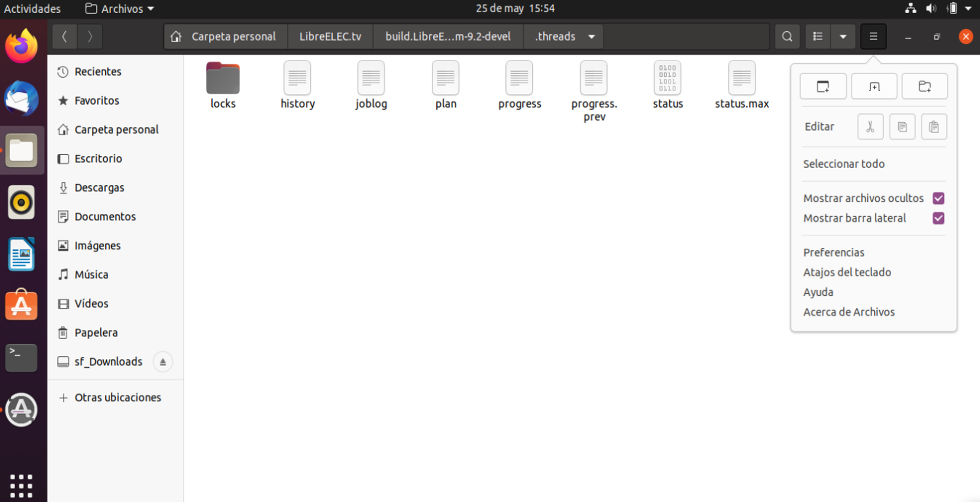Click the paste clipboard icon
The image size is (980, 502).
934,127
